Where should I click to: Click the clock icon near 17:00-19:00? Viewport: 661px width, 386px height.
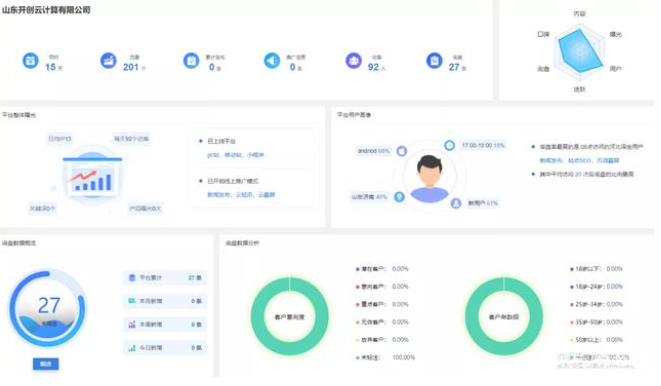(x=449, y=145)
